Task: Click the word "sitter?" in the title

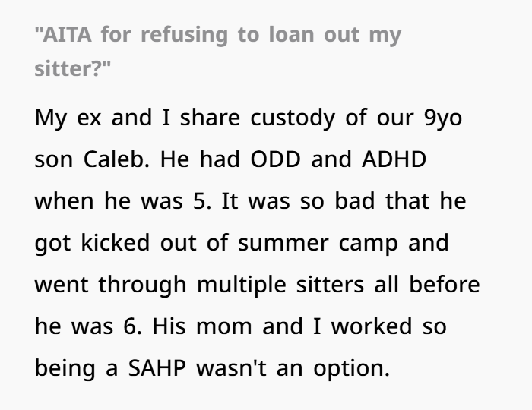Action: point(73,68)
